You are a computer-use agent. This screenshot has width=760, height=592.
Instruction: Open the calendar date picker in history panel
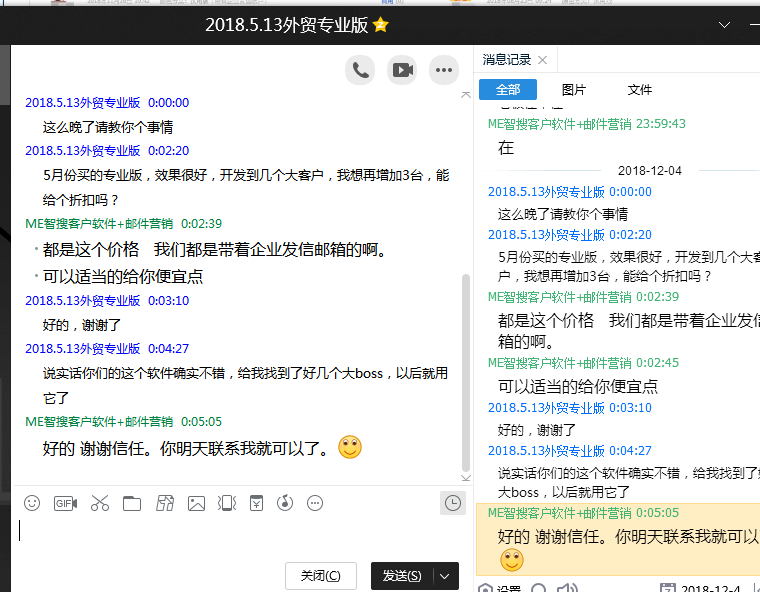(x=667, y=588)
